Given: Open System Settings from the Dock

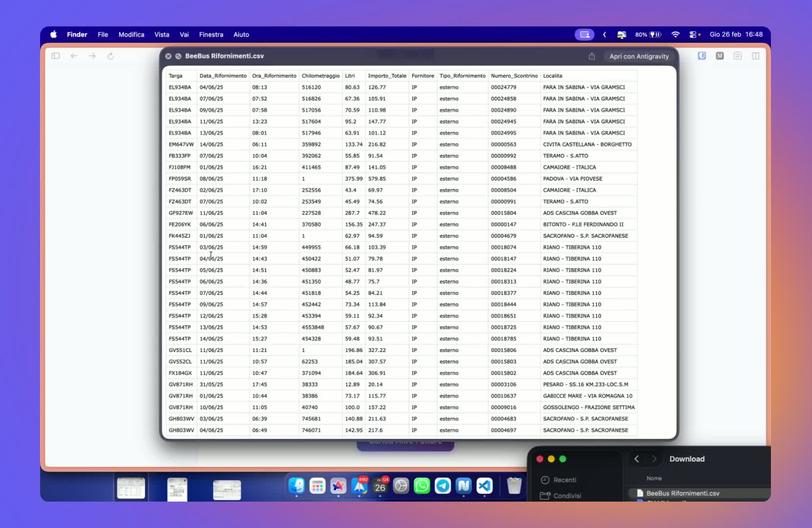Looking at the screenshot, I should (x=401, y=485).
